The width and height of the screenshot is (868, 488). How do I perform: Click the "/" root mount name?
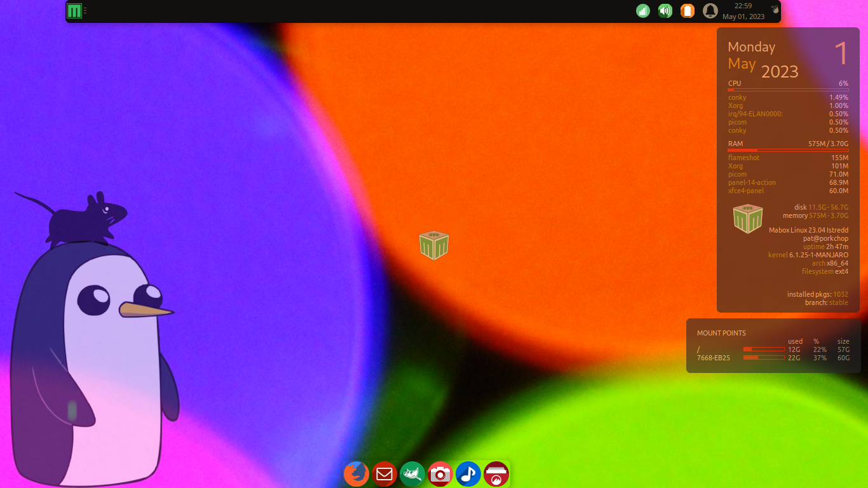pos(698,349)
